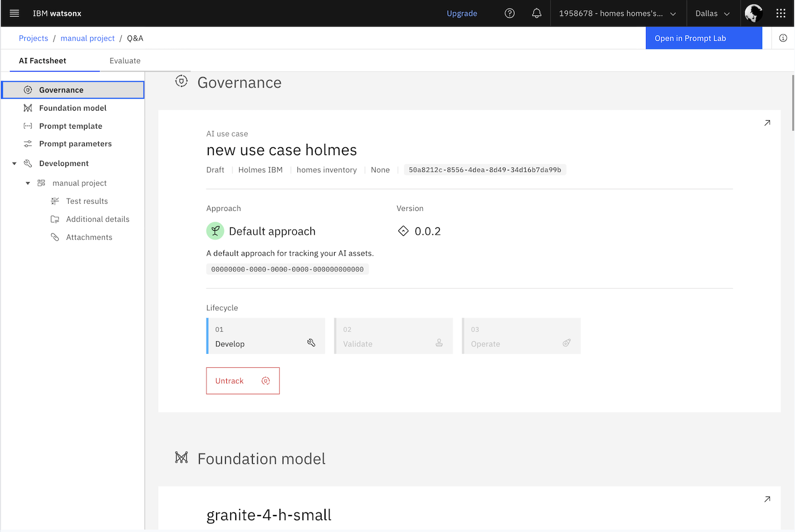The height and width of the screenshot is (532, 795).
Task: Select Prompt template in the sidebar
Action: [73, 126]
